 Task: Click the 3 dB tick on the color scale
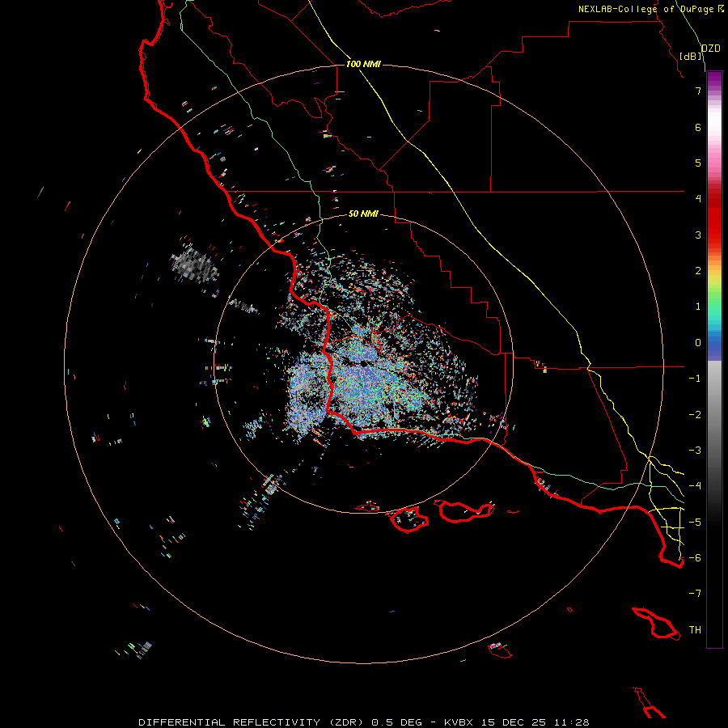coord(698,235)
